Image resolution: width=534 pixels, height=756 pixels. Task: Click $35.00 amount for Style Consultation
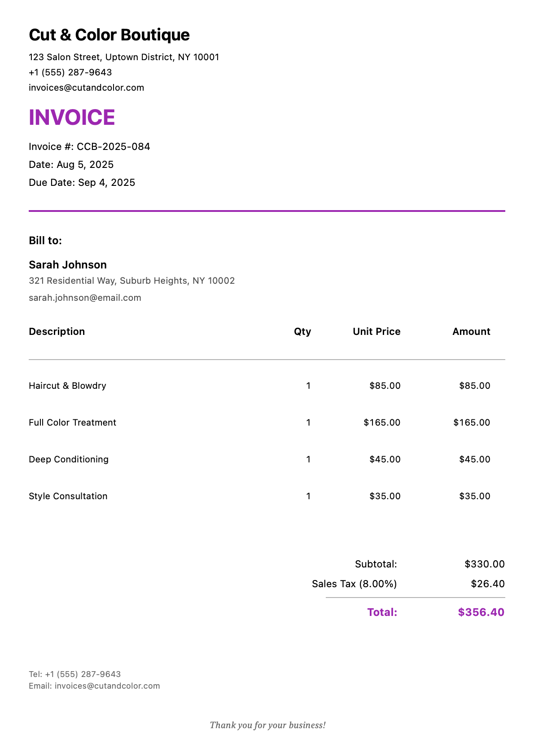[x=475, y=496]
